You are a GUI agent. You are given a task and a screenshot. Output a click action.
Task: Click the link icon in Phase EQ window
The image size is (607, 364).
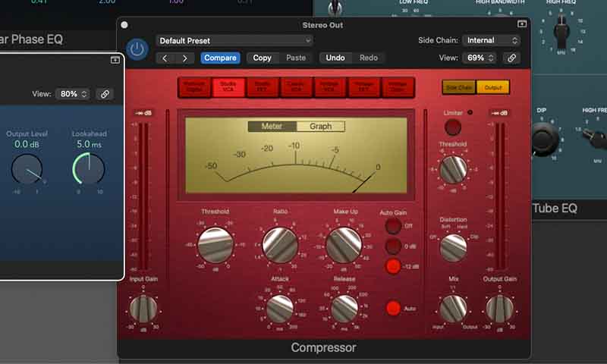pyautogui.click(x=105, y=94)
